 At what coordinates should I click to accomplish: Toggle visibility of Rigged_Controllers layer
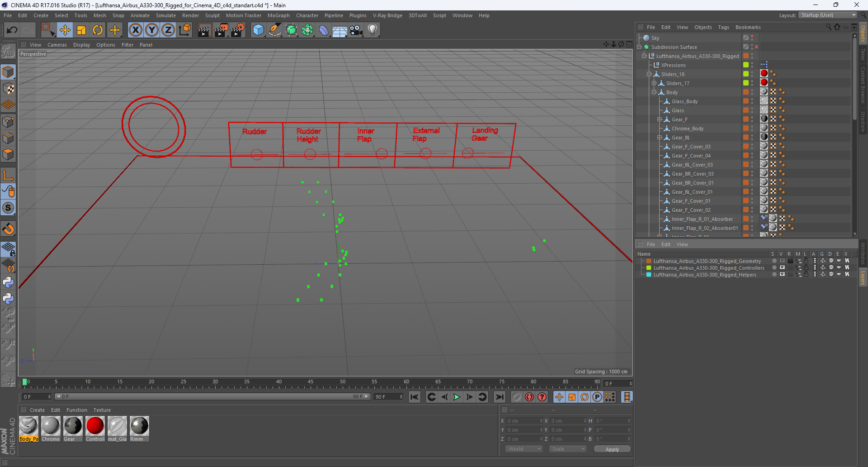click(x=782, y=268)
